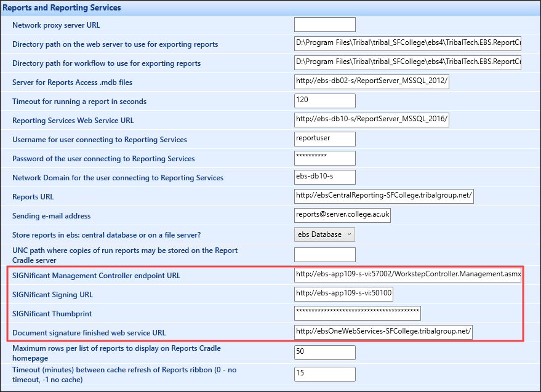This screenshot has width=541, height=392.
Task: Select the masked Reporting Services password field
Action: (324, 158)
